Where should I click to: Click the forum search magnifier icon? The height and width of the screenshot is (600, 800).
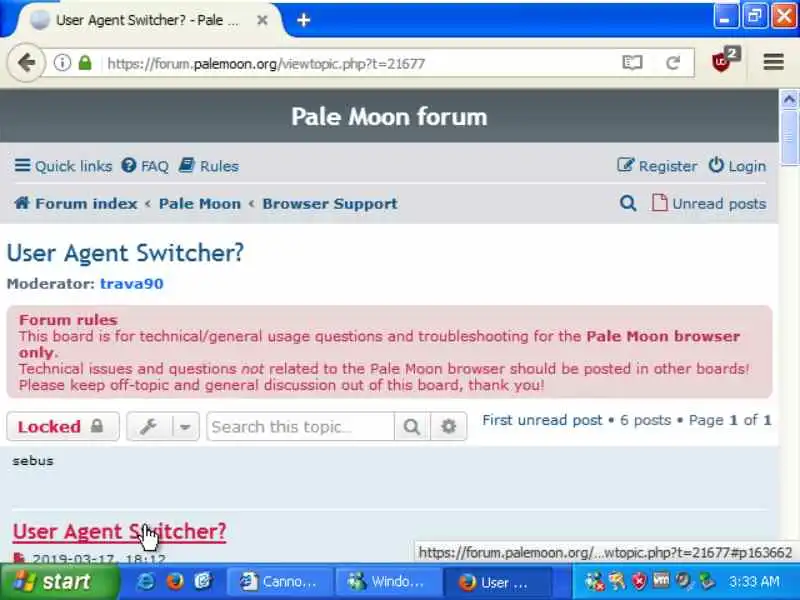click(628, 203)
